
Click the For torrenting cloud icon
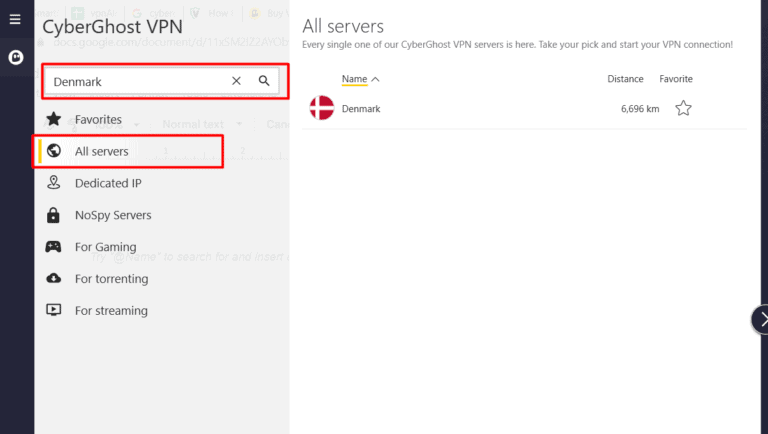pos(54,279)
